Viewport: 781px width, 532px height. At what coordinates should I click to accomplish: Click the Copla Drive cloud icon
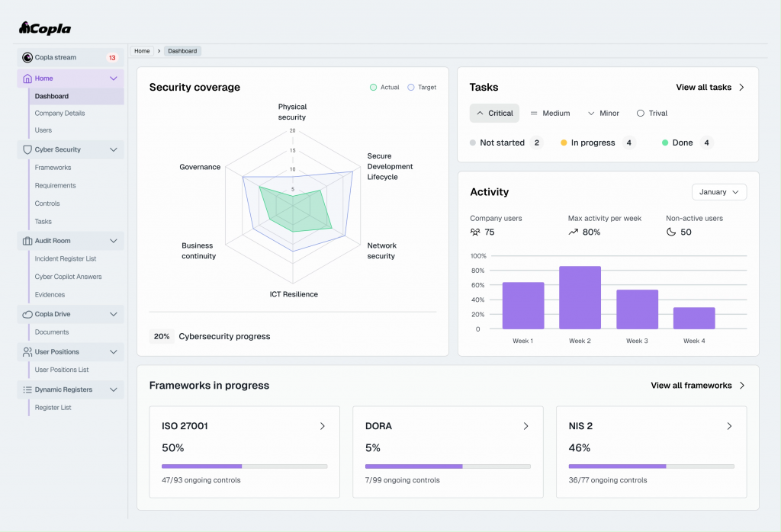coord(27,315)
